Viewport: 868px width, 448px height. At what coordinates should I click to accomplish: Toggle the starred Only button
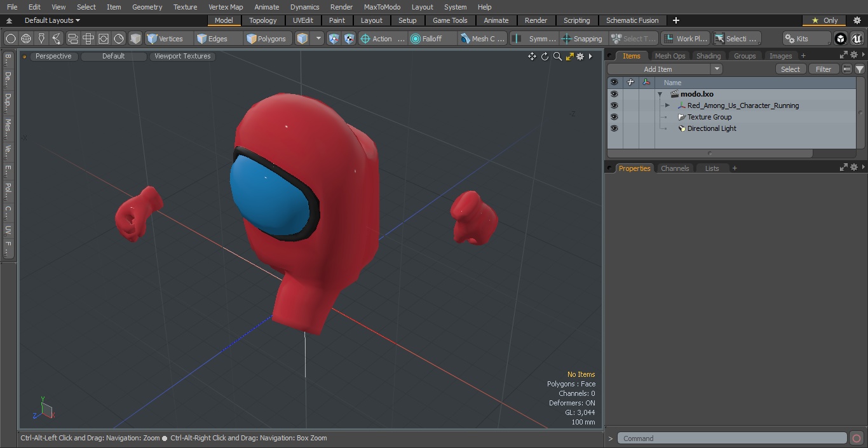(x=824, y=20)
